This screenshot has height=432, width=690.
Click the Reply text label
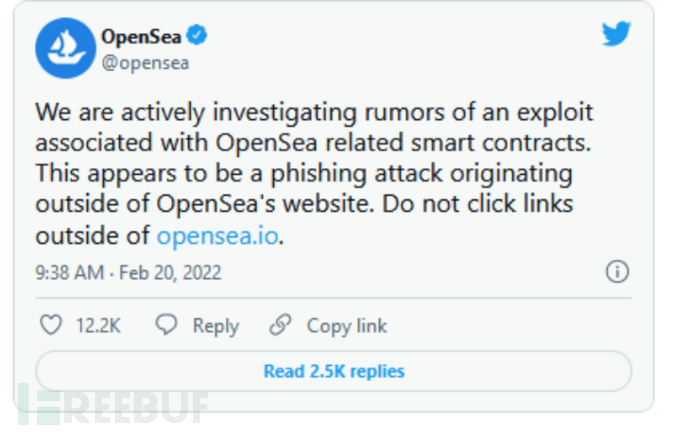point(215,326)
